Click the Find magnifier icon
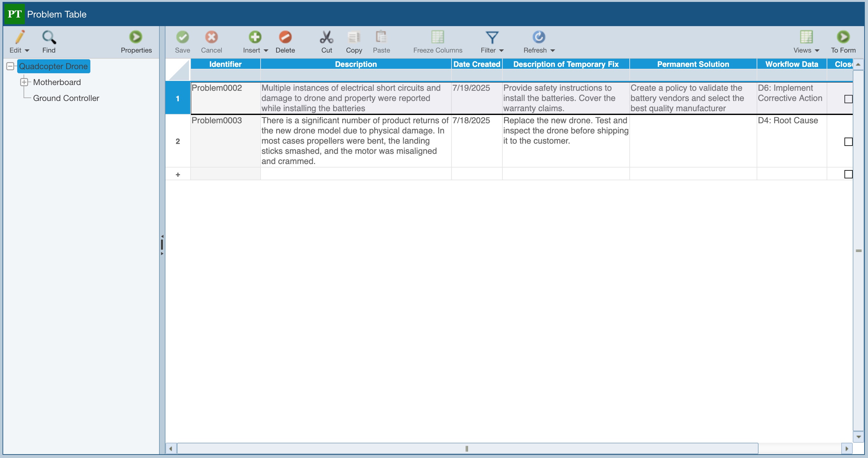 [49, 38]
